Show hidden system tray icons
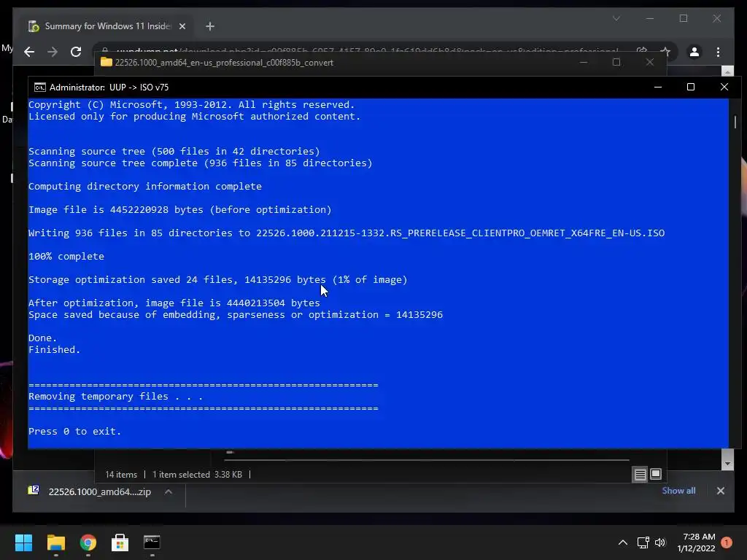The height and width of the screenshot is (560, 747). tap(623, 542)
